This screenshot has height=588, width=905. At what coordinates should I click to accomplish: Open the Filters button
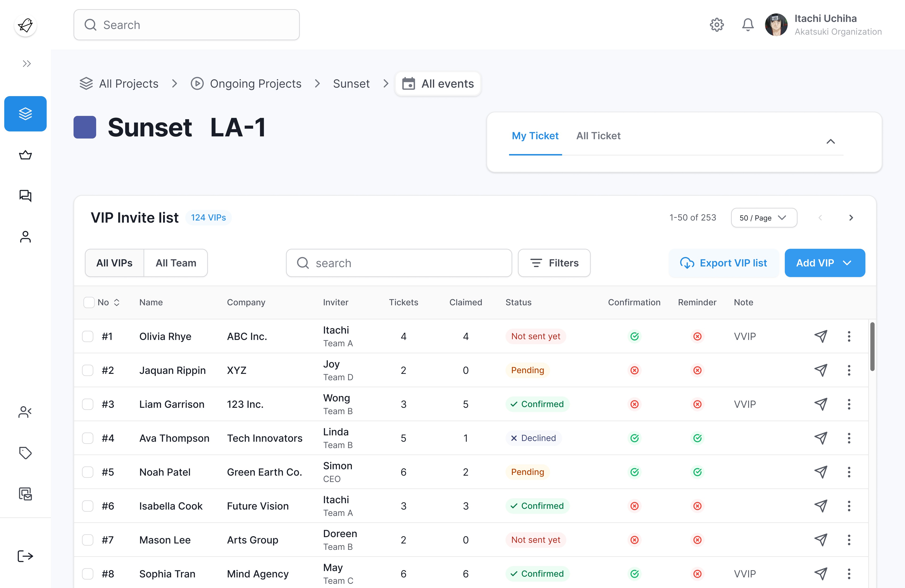[x=554, y=263]
